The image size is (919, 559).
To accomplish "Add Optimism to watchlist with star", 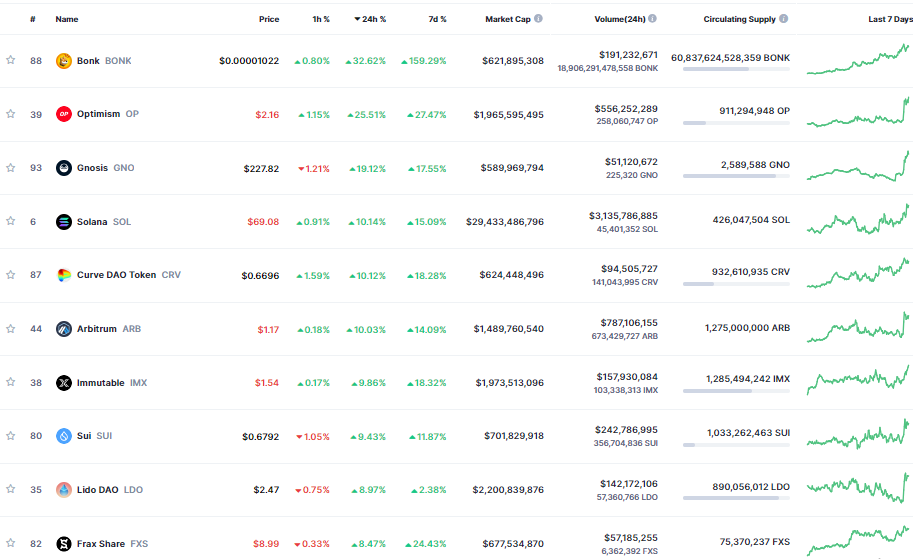I will click(11, 114).
